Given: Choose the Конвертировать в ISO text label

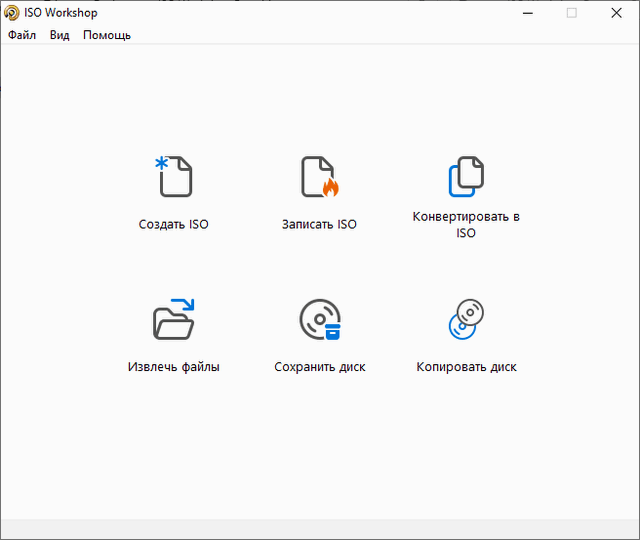Looking at the screenshot, I should tap(466, 225).
